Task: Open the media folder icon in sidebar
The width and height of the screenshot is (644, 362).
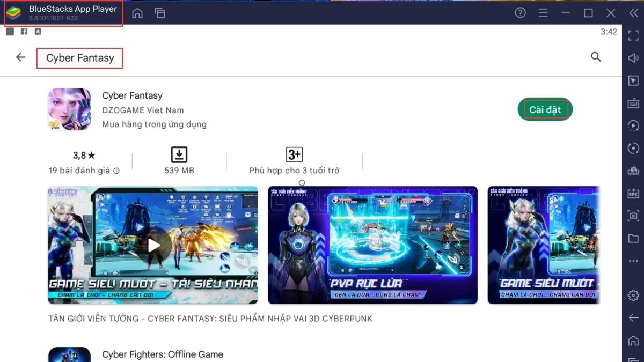Action: [x=633, y=238]
